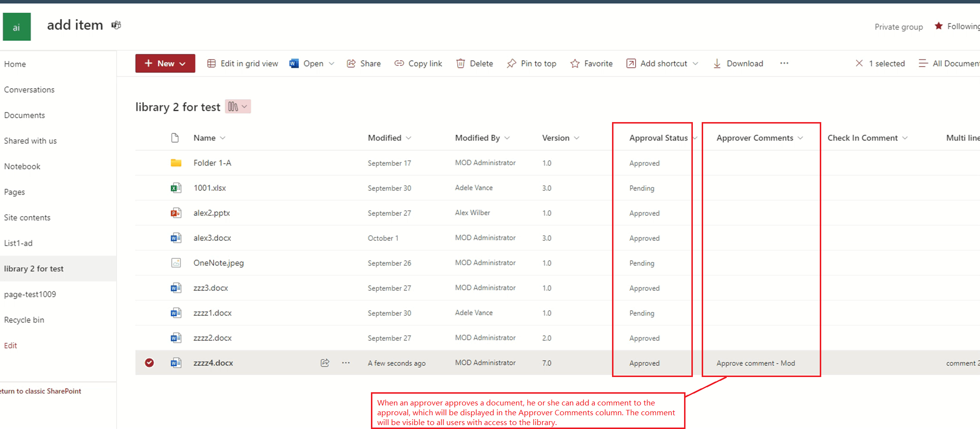This screenshot has width=980, height=429.
Task: Uncheck the selection circle for zzzz4.docx
Action: (149, 363)
